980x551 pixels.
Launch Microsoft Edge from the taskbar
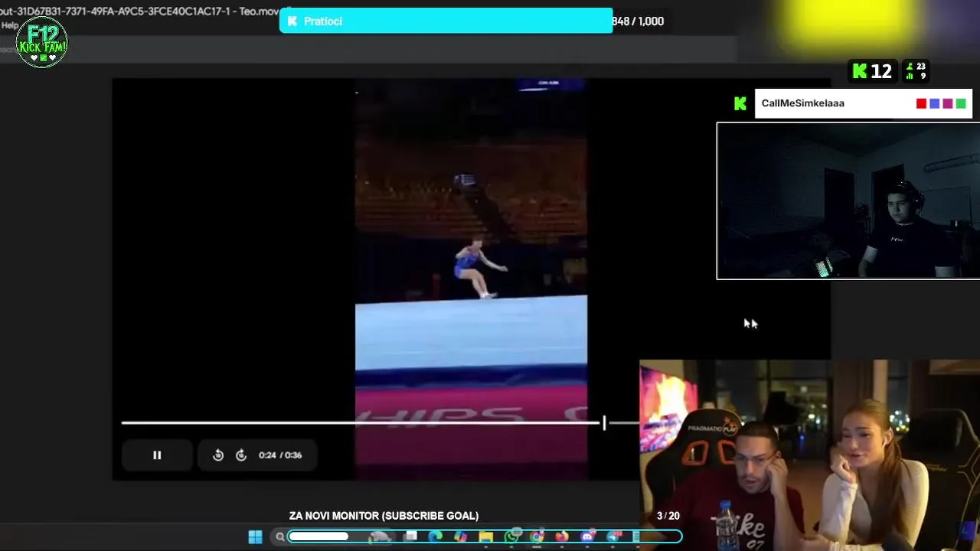click(x=436, y=536)
